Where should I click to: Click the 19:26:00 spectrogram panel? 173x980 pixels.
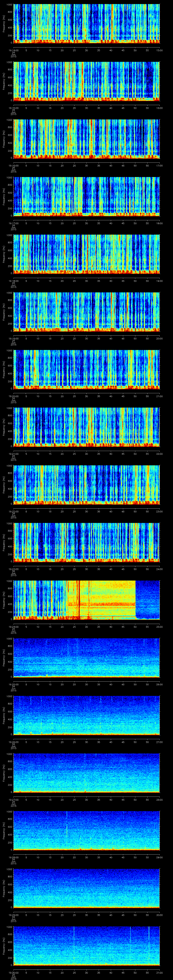87,715
